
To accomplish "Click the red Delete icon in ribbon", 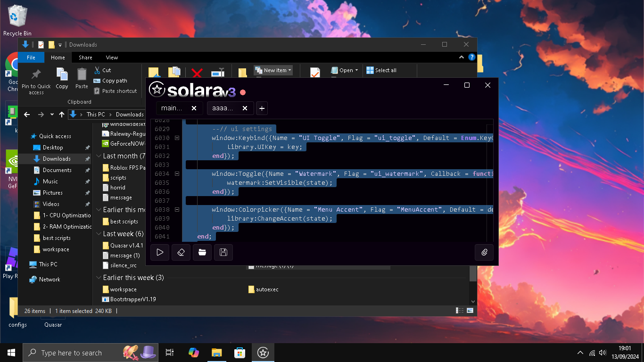I will click(x=197, y=73).
